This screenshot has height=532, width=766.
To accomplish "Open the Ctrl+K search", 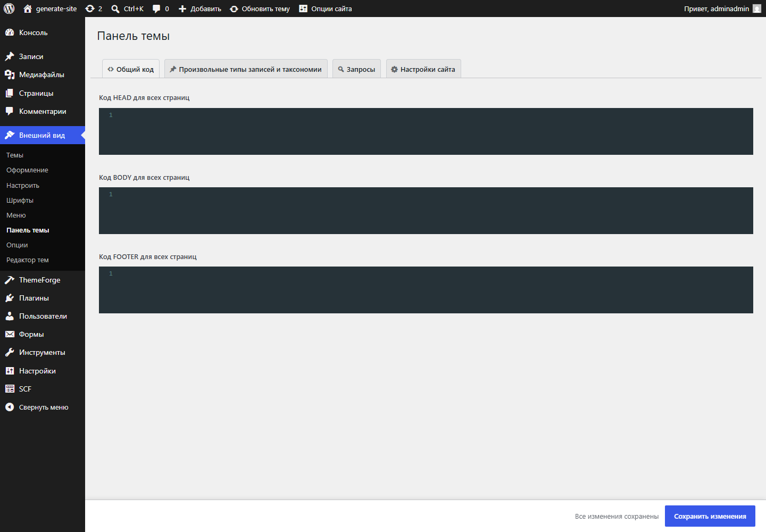I will [x=127, y=9].
